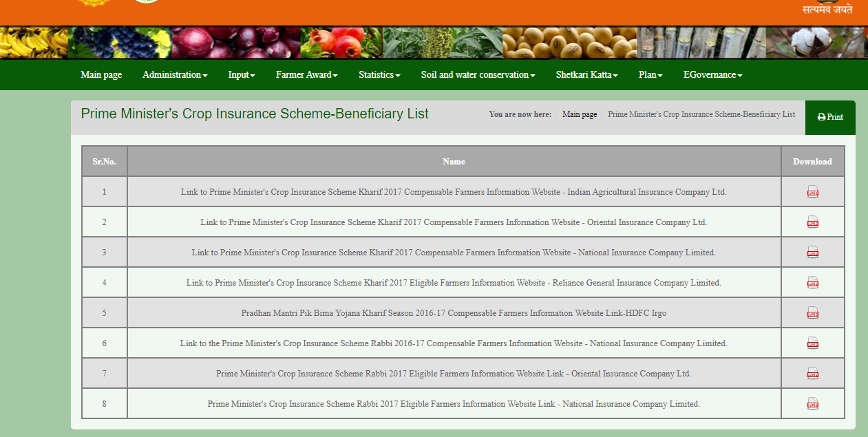Expand the Plan dropdown menu
Viewport: 868px width, 437px height.
[x=650, y=75]
